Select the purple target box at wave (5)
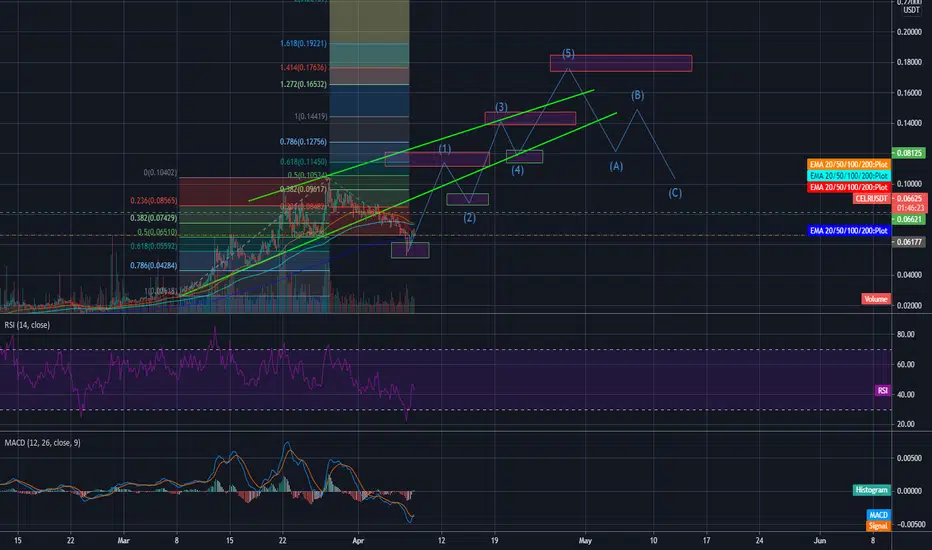932x550 pixels. point(621,63)
